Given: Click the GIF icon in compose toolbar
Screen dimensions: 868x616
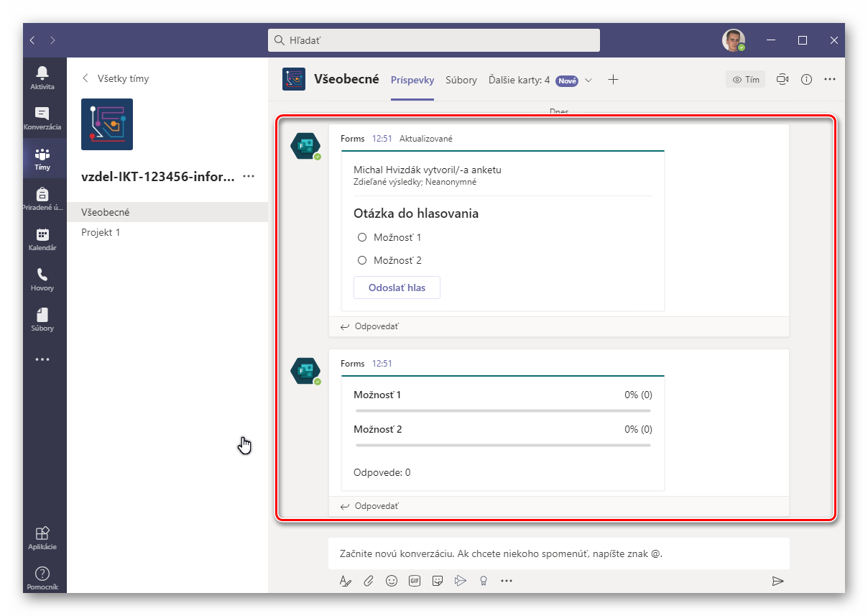Looking at the screenshot, I should (414, 581).
